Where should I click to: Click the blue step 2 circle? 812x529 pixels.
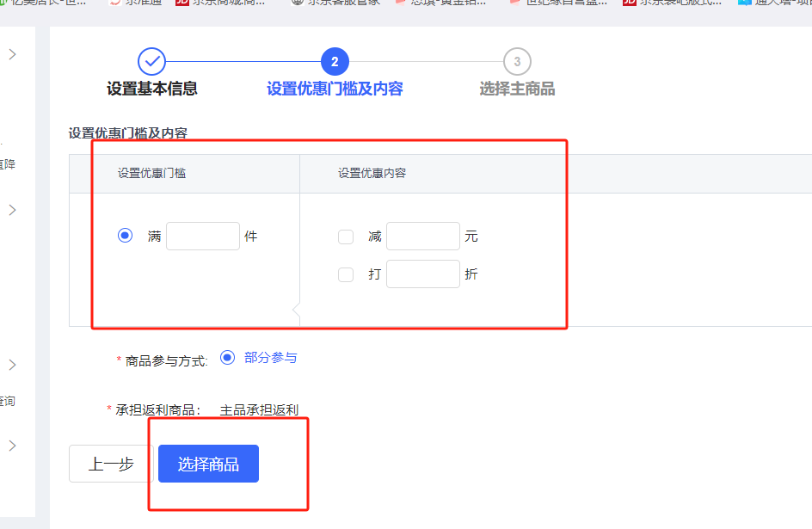pyautogui.click(x=335, y=61)
